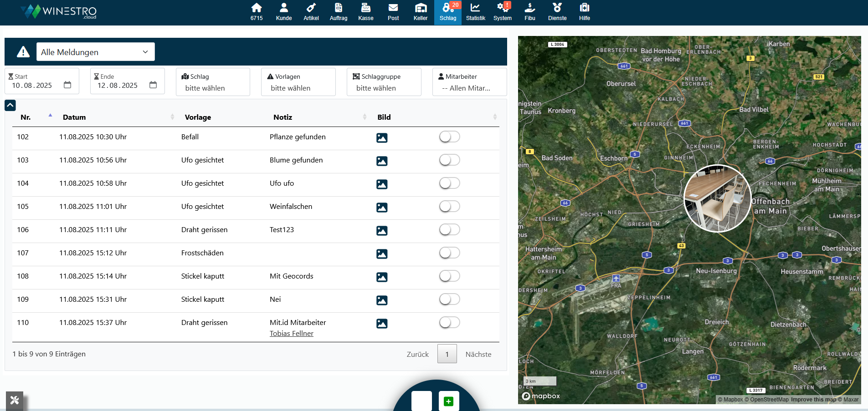Open the Start date calendar picker
This screenshot has width=868, height=411.
67,85
